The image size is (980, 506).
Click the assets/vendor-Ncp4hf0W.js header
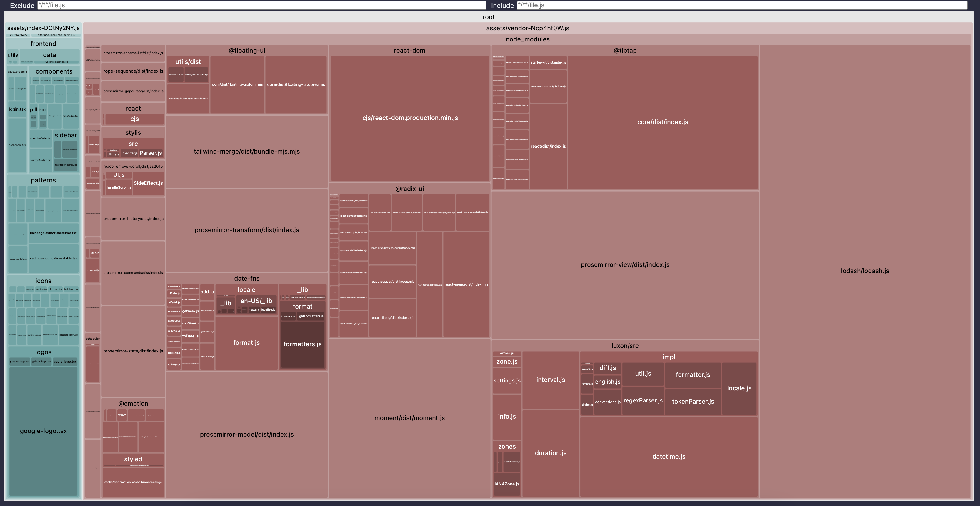pos(527,28)
